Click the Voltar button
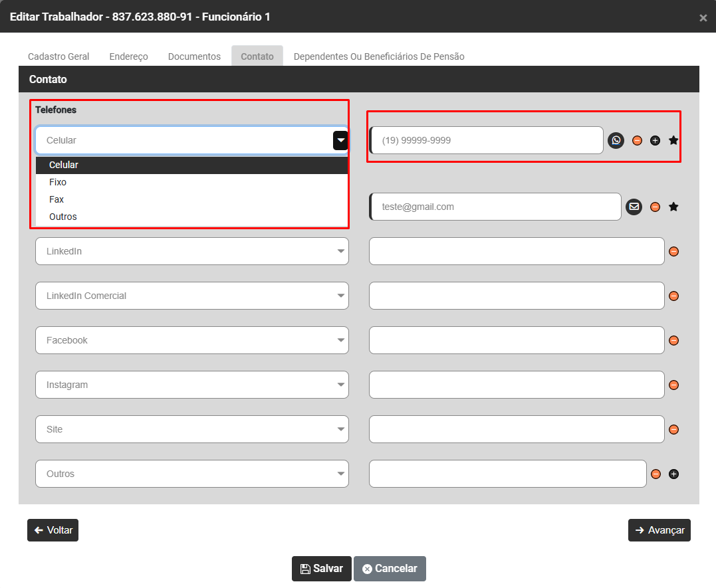The image size is (716, 588). point(53,530)
